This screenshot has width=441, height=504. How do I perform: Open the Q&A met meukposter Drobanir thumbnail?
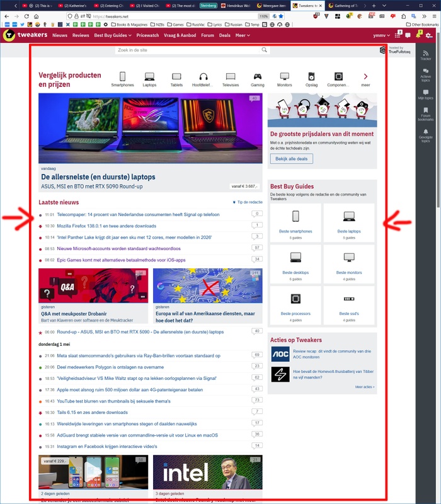[93, 286]
